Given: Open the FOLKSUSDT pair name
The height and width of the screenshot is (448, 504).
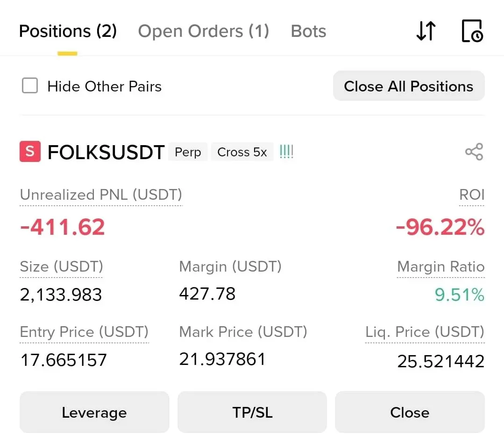Looking at the screenshot, I should click(106, 152).
